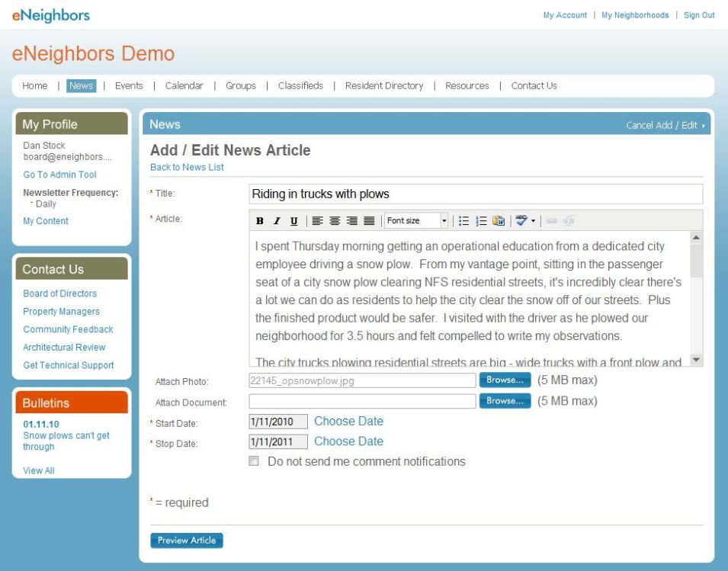Justify the article text fully
Viewport: 728px width, 571px height.
pyautogui.click(x=369, y=221)
